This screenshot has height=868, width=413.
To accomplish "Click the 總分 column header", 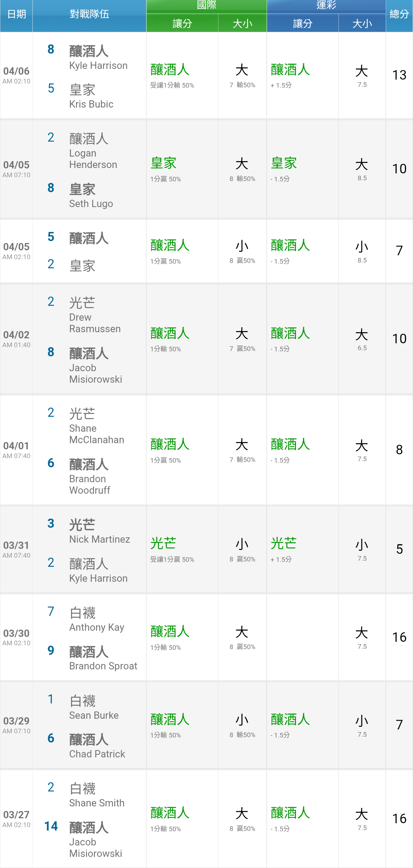I will click(x=399, y=15).
